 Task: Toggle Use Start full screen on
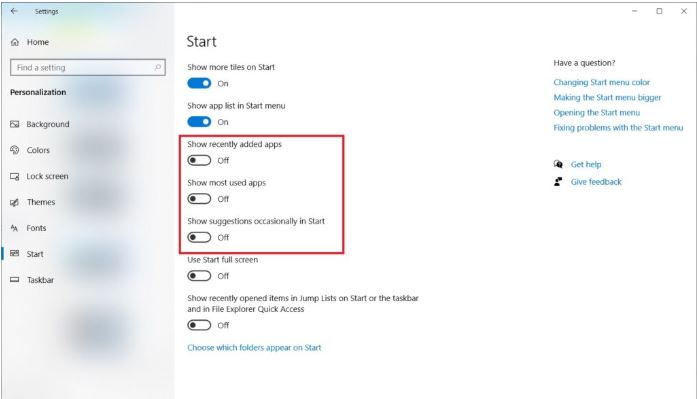[199, 276]
